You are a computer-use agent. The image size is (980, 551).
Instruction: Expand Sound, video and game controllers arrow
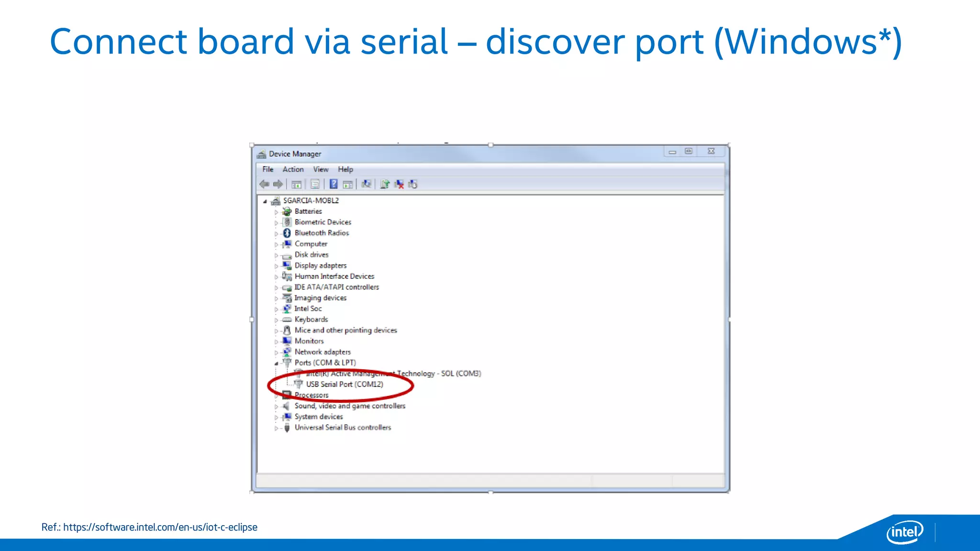point(276,407)
